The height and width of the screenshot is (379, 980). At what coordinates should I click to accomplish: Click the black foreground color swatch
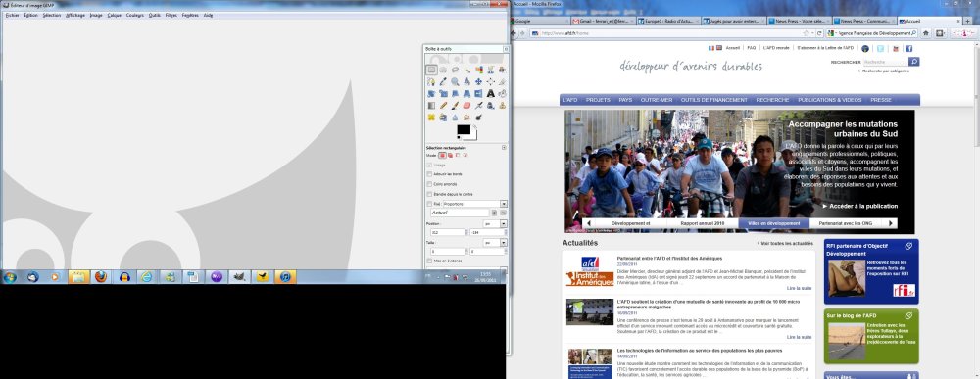464,129
